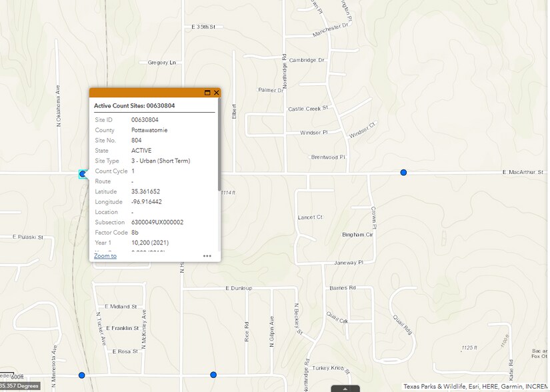Open the popup's three-dot more options menu
The height and width of the screenshot is (392, 550).
click(207, 256)
